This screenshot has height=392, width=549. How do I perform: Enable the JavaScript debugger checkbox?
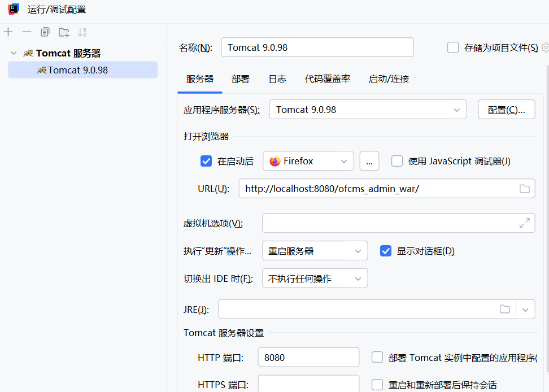397,161
